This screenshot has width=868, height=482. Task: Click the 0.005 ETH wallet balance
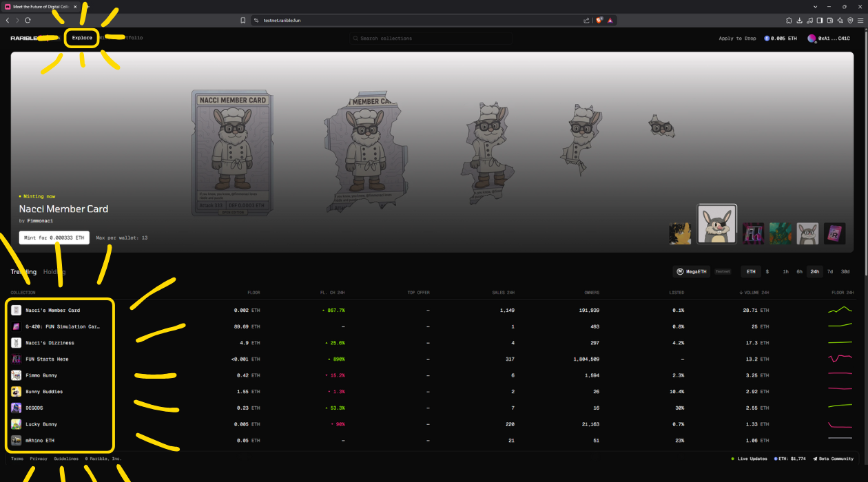click(781, 39)
